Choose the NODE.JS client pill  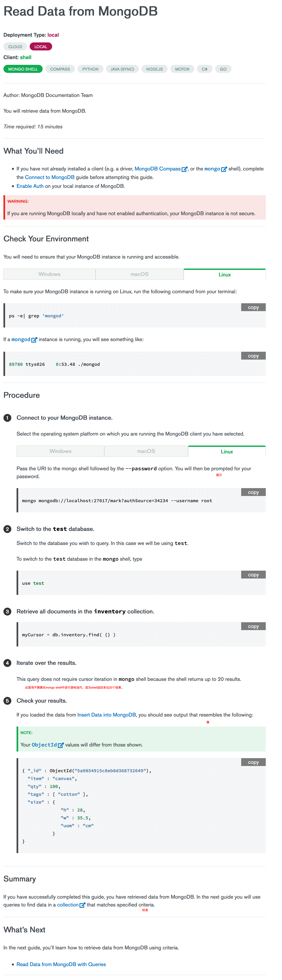point(154,69)
